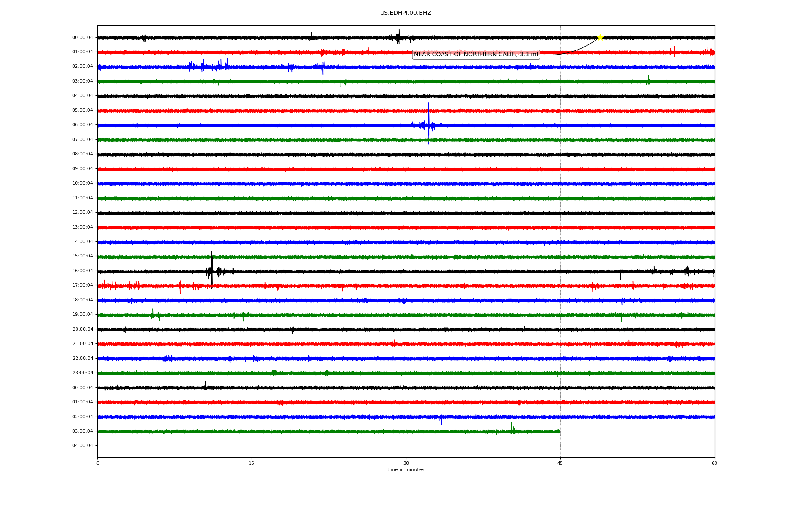
Task: Click the 17:00:04 row label
Action: point(82,285)
